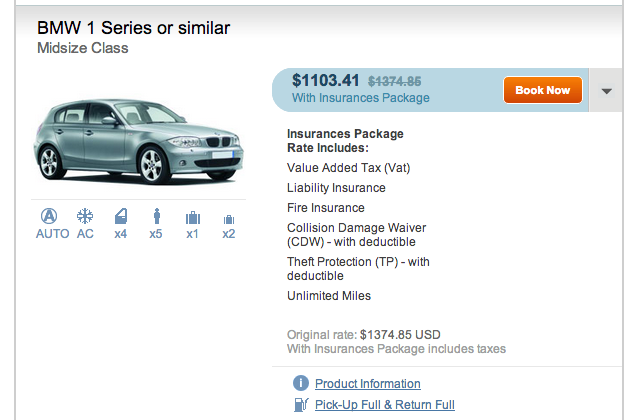The height and width of the screenshot is (420, 627).
Task: Click the Collision Damage Waiver item
Action: point(356,235)
